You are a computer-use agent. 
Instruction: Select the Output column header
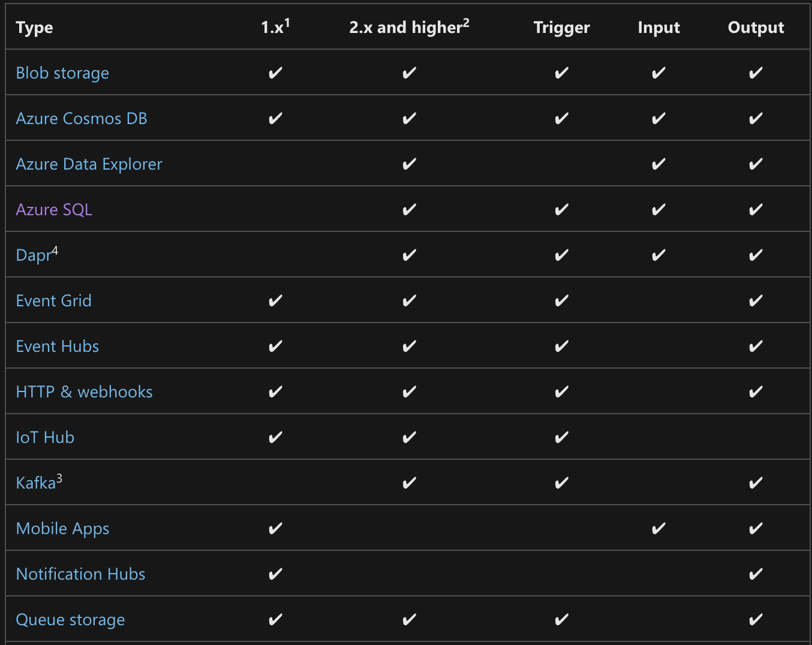756,28
